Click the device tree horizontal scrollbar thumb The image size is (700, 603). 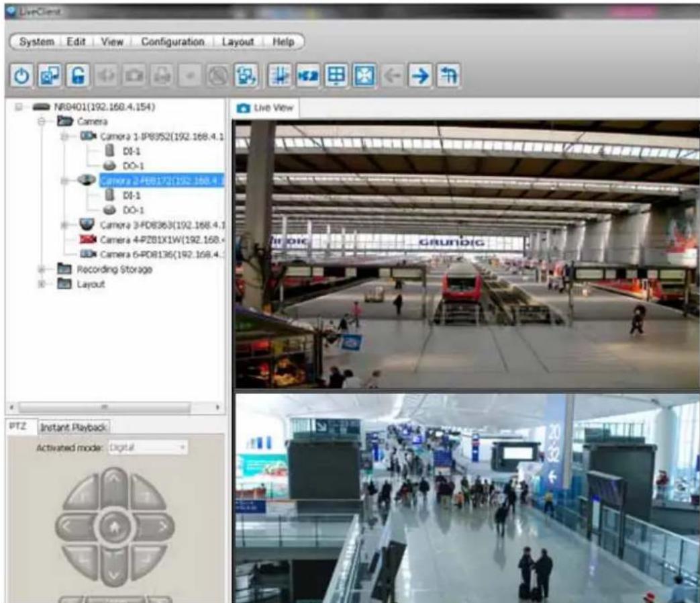click(105, 407)
